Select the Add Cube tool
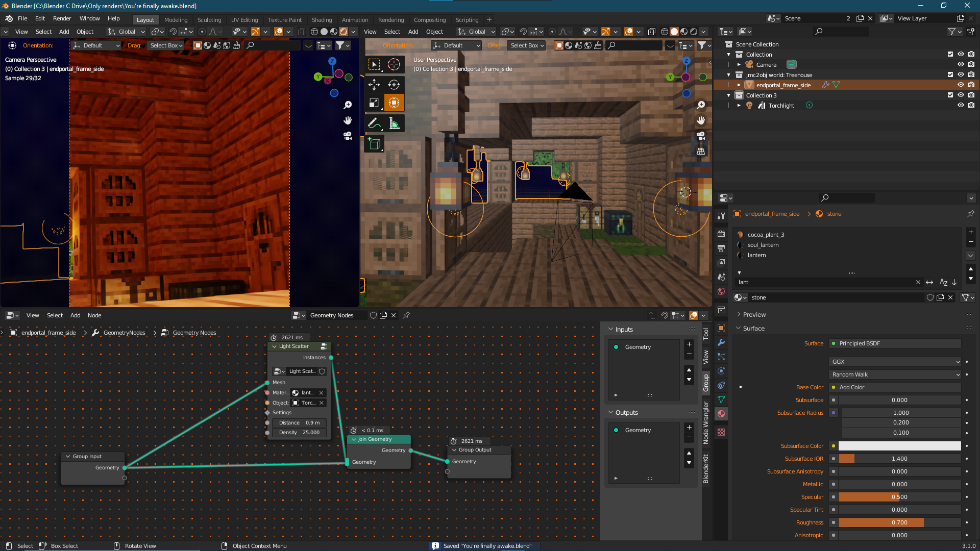Screen dimensions: 980x551 (374, 144)
